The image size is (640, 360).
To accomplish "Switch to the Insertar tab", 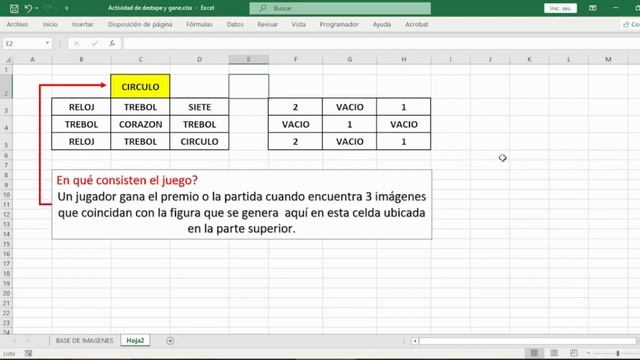I will click(82, 24).
